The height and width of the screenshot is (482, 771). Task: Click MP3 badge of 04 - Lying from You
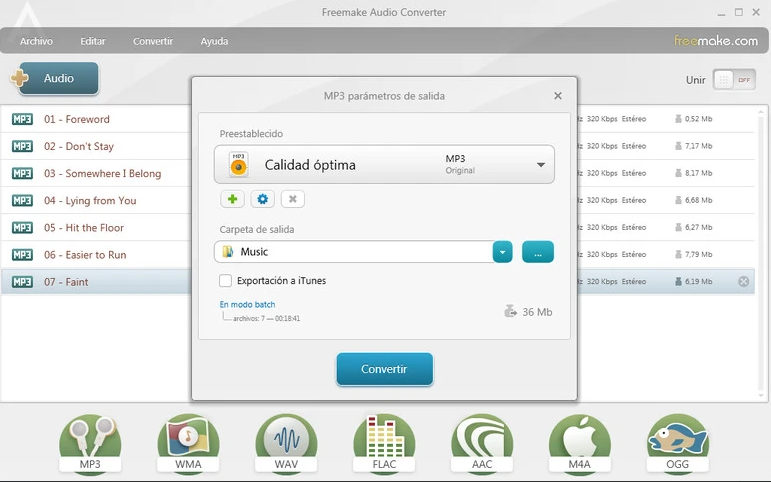point(22,200)
